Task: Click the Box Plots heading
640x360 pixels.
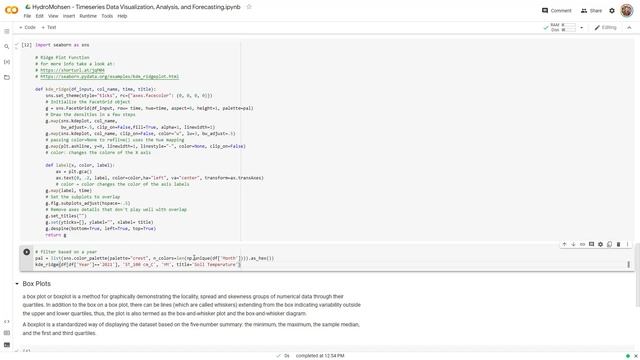Action: click(x=37, y=284)
